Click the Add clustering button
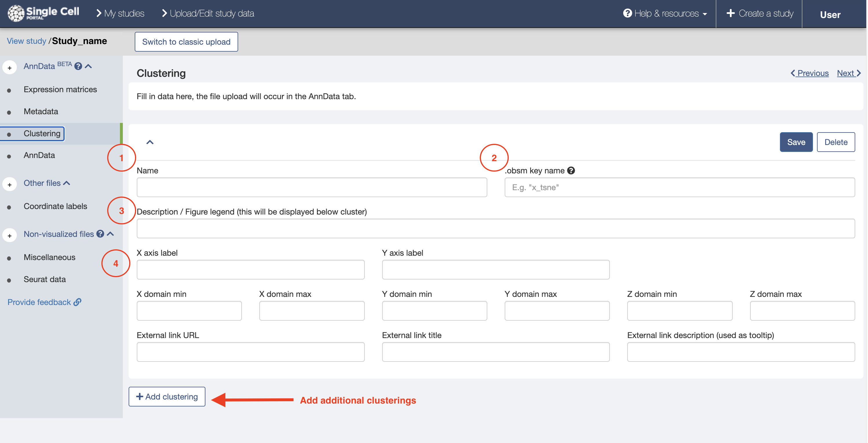This screenshot has height=443, width=868. coord(167,396)
